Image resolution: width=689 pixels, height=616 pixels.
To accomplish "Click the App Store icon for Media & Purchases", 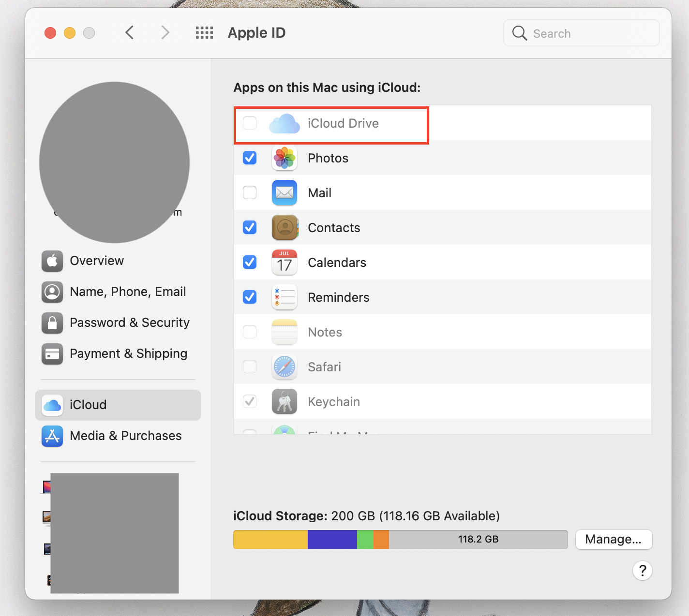I will point(52,436).
